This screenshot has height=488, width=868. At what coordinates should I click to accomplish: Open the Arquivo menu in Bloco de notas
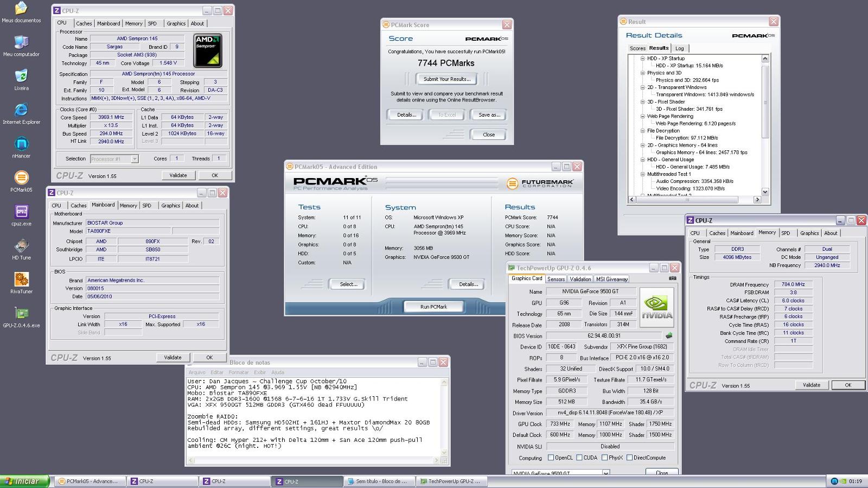coord(196,372)
